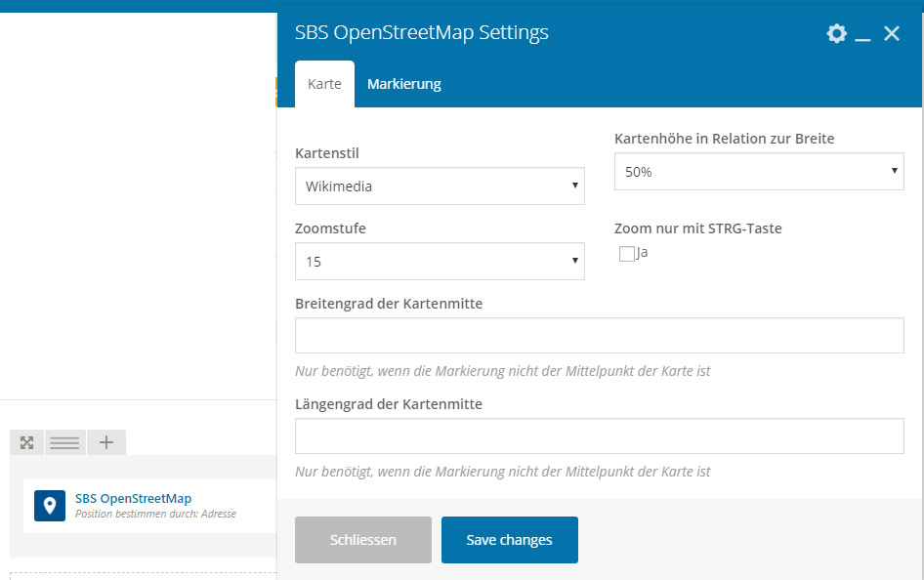Click the Ja label next to checkbox

(x=642, y=253)
